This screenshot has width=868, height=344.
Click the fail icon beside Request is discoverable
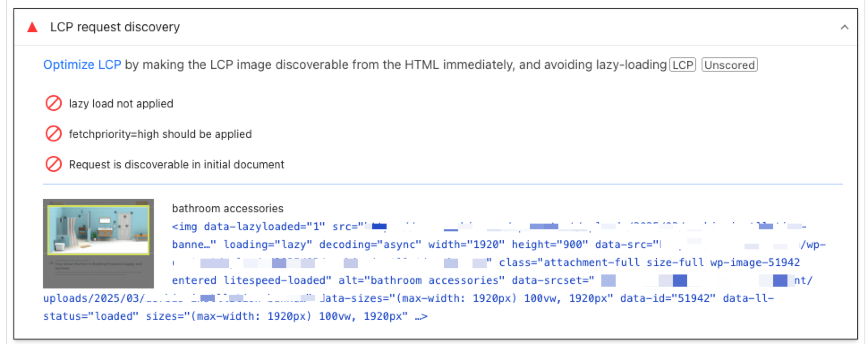tap(54, 164)
